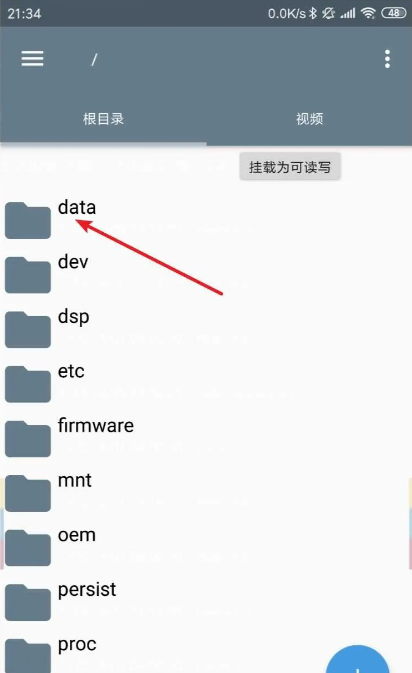Click the 挂载为可读写 button
This screenshot has height=673, width=412.
[x=290, y=167]
